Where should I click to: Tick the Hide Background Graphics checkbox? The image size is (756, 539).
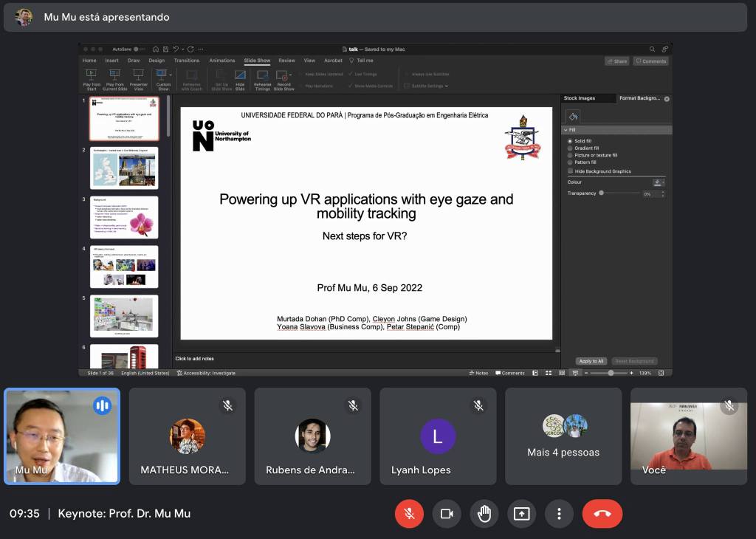pos(571,171)
